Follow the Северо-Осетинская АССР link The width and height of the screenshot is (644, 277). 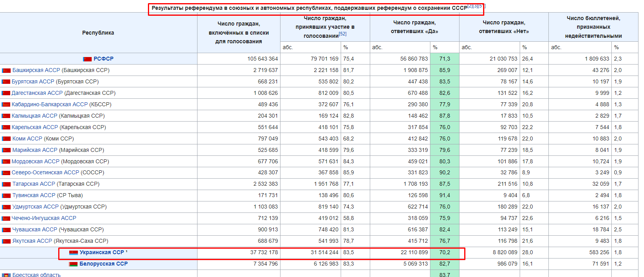click(x=45, y=172)
